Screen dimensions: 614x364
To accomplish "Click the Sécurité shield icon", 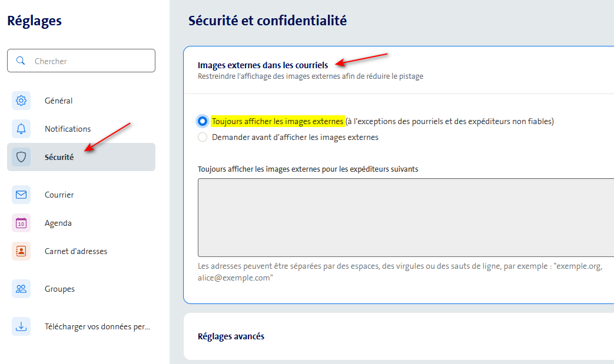I will click(21, 157).
